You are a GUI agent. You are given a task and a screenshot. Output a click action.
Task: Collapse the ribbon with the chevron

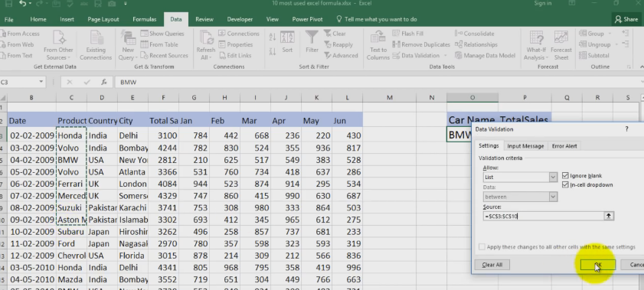click(x=641, y=67)
